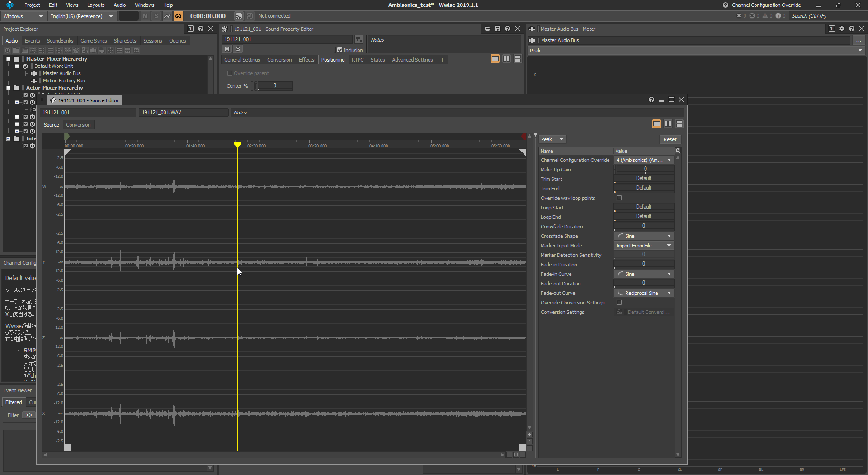
Task: Click the Reset button in the peak panel
Action: tap(670, 139)
